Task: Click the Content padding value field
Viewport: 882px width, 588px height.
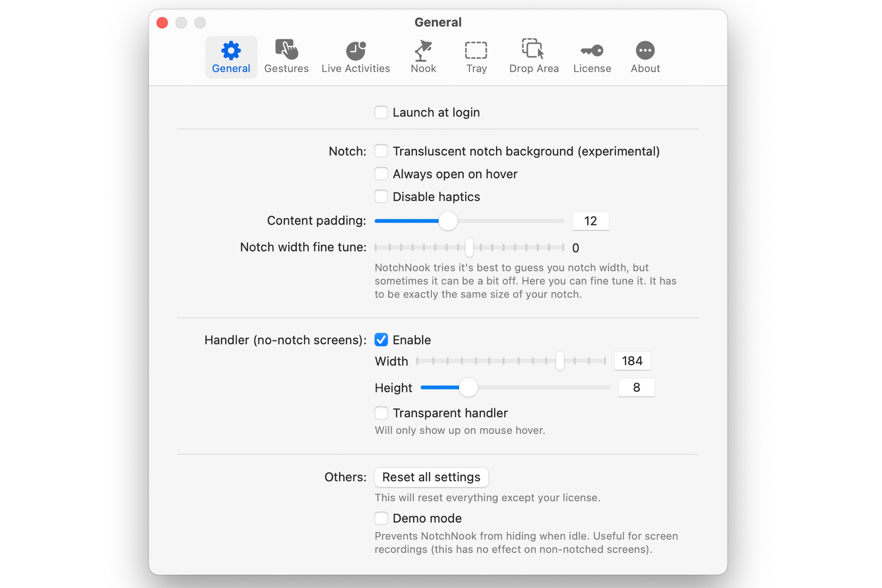Action: coord(590,221)
